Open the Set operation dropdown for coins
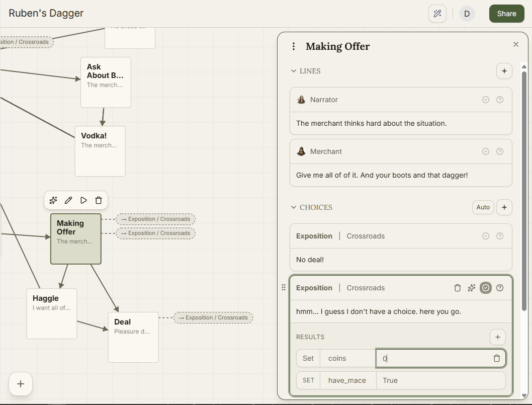The width and height of the screenshot is (532, 405). tap(308, 358)
